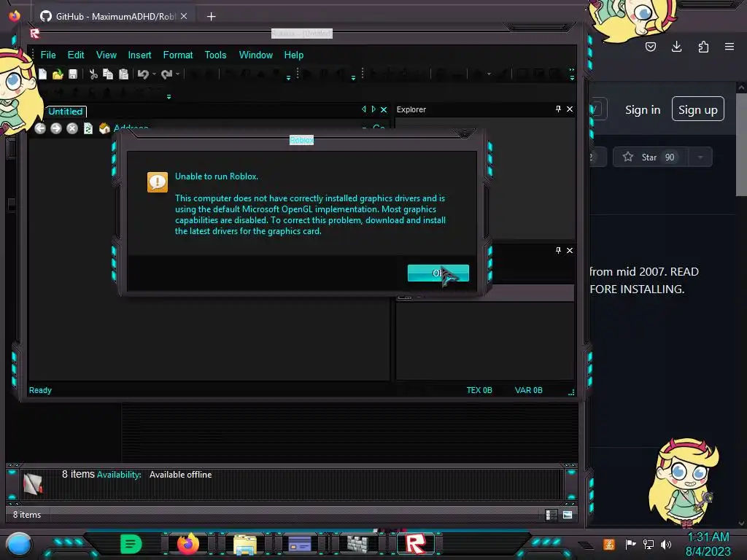This screenshot has height=560, width=747.
Task: Click the volume speaker tray icon
Action: [x=666, y=544]
